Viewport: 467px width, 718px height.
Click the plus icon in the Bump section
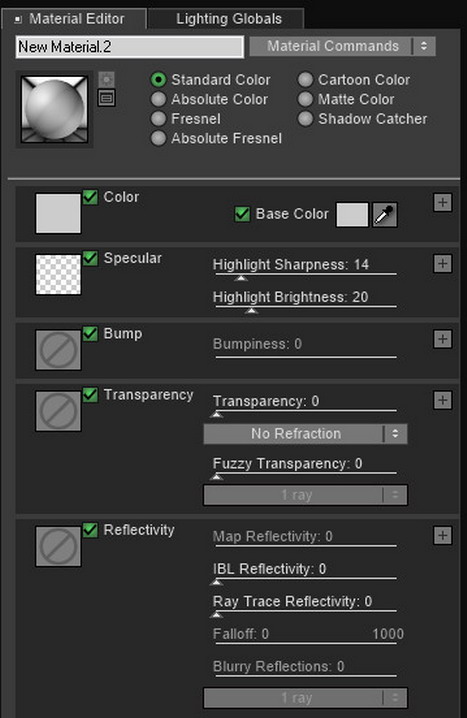442,339
